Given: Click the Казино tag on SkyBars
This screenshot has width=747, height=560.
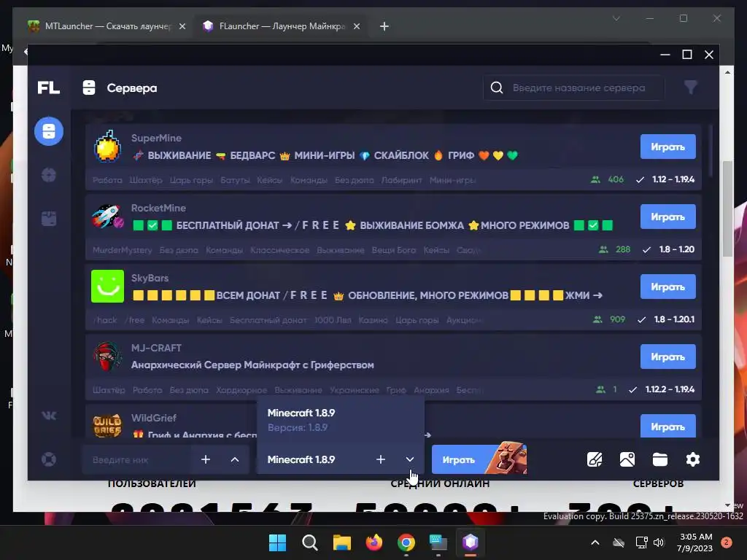Looking at the screenshot, I should pyautogui.click(x=373, y=320).
